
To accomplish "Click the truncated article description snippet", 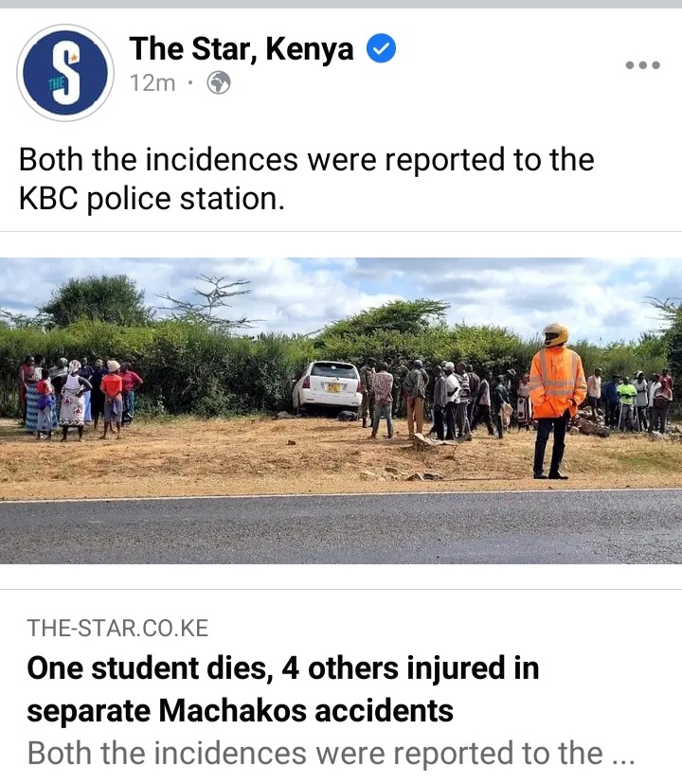I will click(x=332, y=754).
